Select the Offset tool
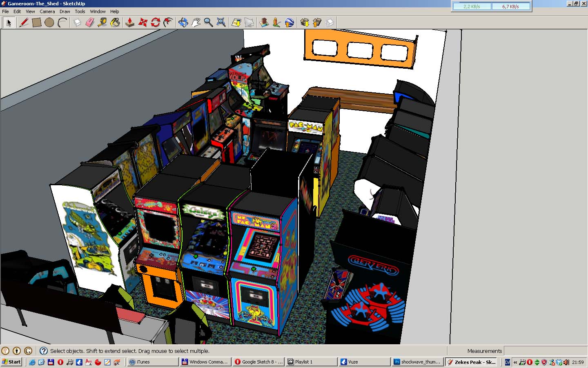The width and height of the screenshot is (588, 368). [x=168, y=22]
